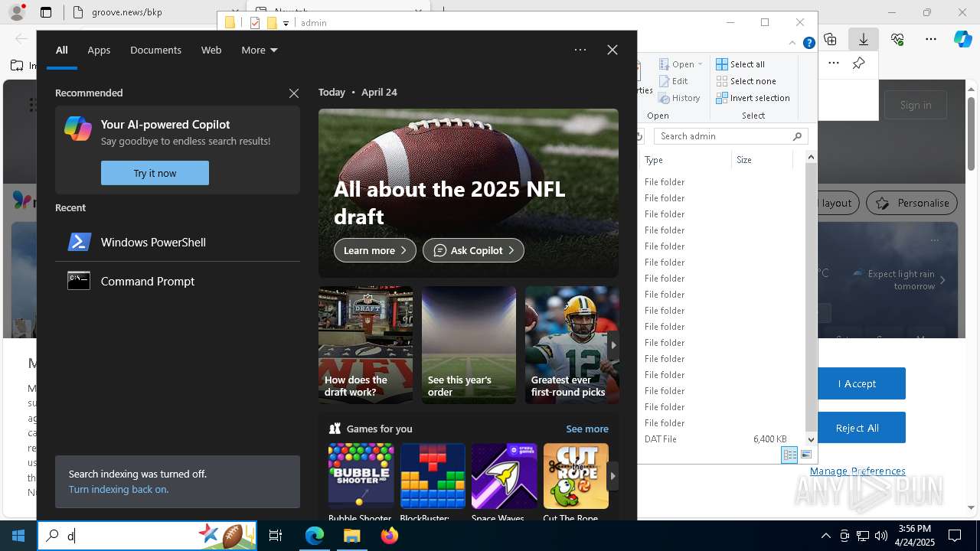Click the Copilot logo in Recommended card
Viewport: 980px width, 551px height.
78,129
